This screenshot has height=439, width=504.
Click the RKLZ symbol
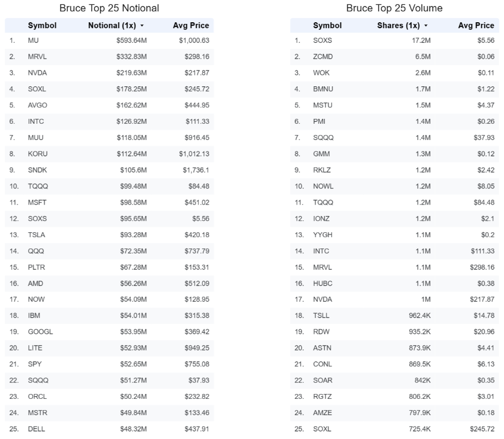point(322,170)
